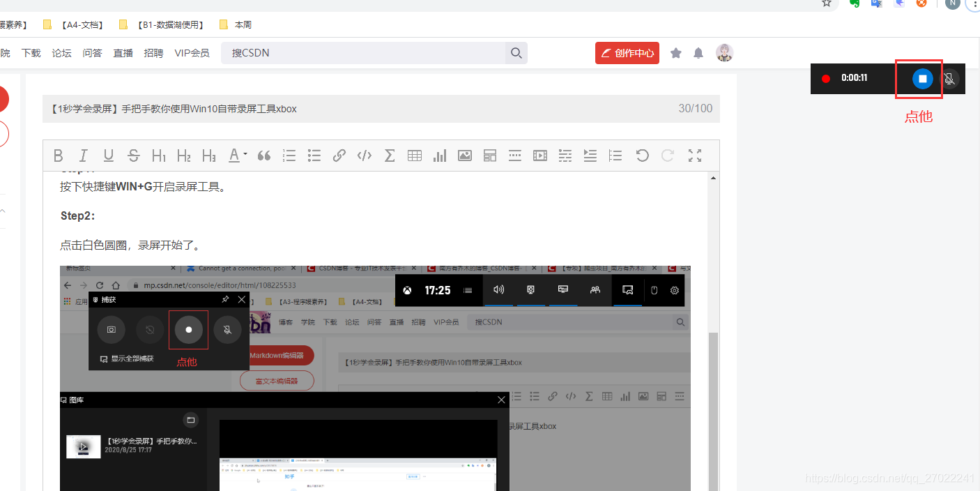Open the Chrome profile N avatar
This screenshot has width=980, height=491.
(x=953, y=3)
